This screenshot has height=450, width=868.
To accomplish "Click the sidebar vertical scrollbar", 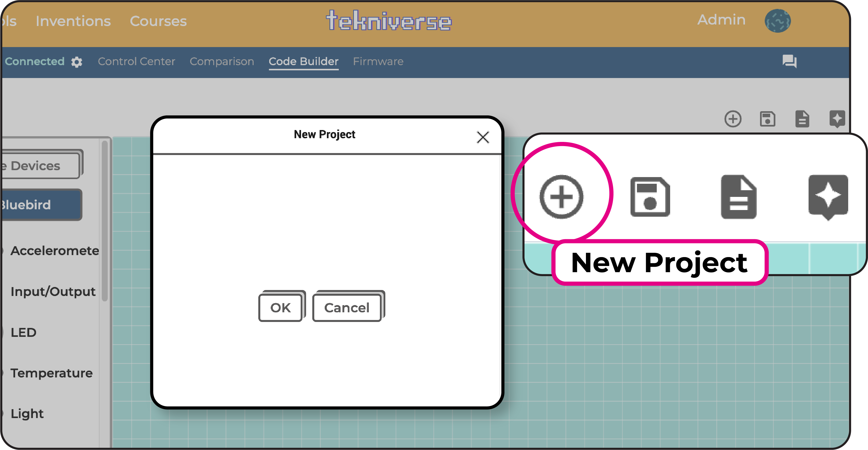I will [x=105, y=221].
